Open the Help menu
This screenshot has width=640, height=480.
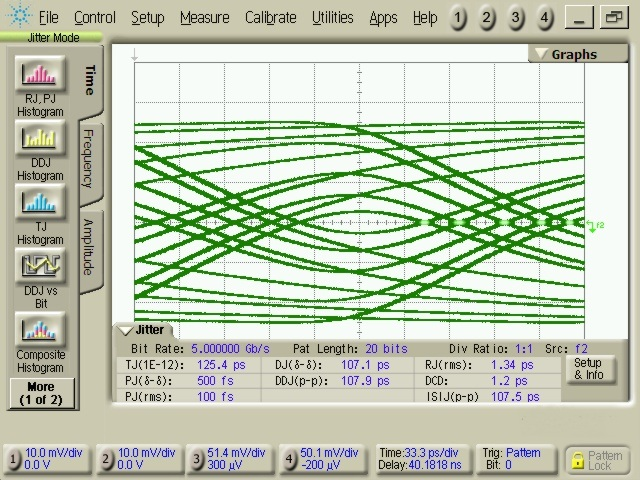[424, 18]
